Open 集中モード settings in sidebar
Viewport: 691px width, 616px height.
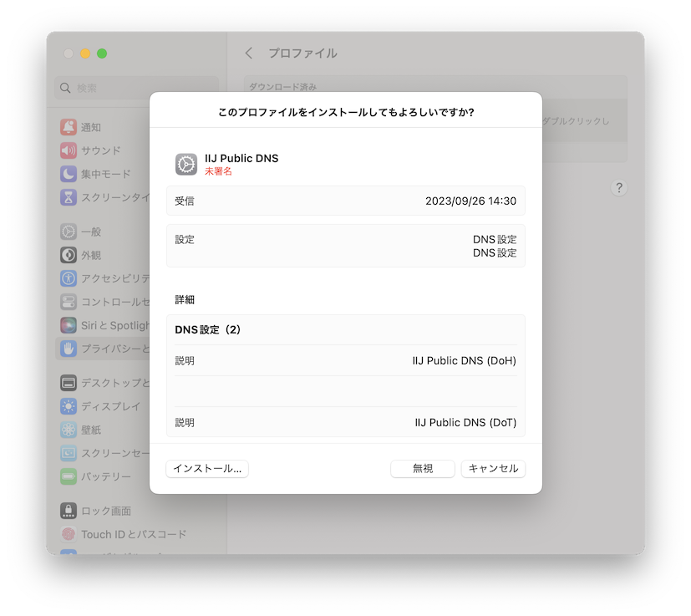tap(106, 174)
